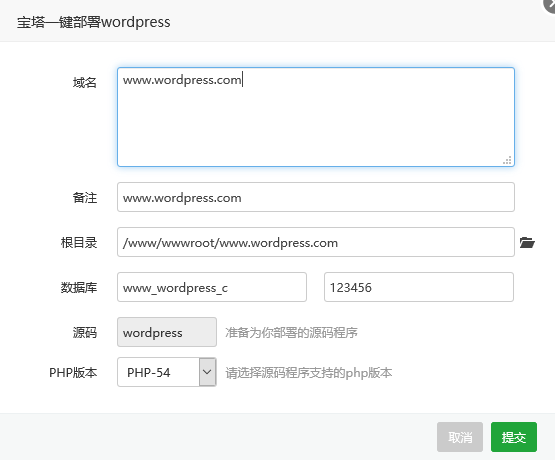The height and width of the screenshot is (460, 555).
Task: Click the 请选择源码程序支持的php版本 hint text
Action: click(x=309, y=373)
